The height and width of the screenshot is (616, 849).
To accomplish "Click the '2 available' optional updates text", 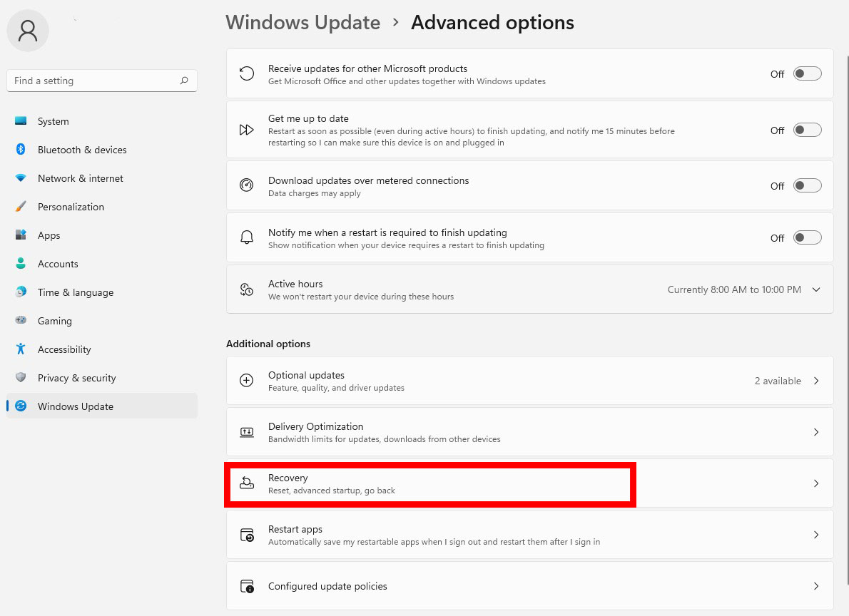I will 778,381.
